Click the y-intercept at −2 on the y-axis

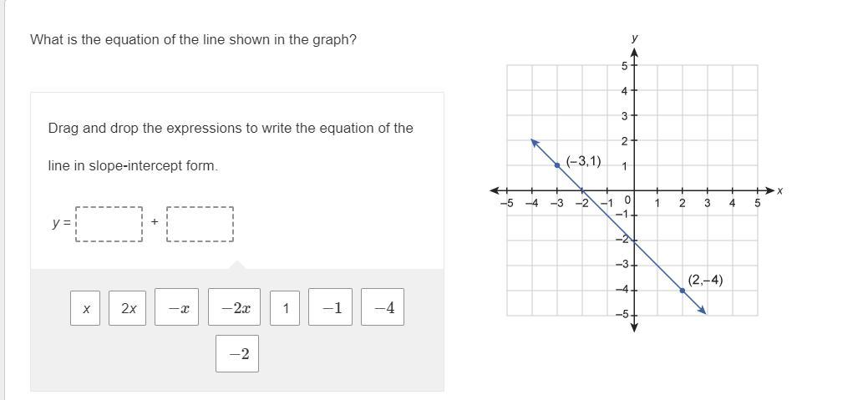pyautogui.click(x=634, y=241)
